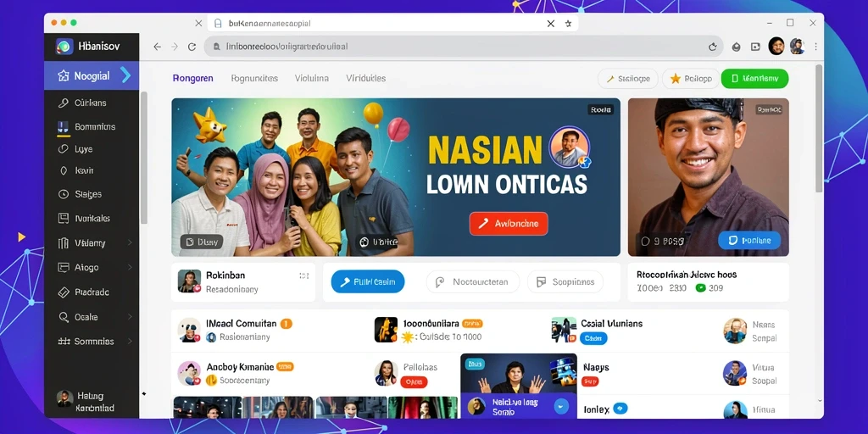Open Cürkans in the sidebar
Screen dimensions: 868x434
(x=92, y=103)
